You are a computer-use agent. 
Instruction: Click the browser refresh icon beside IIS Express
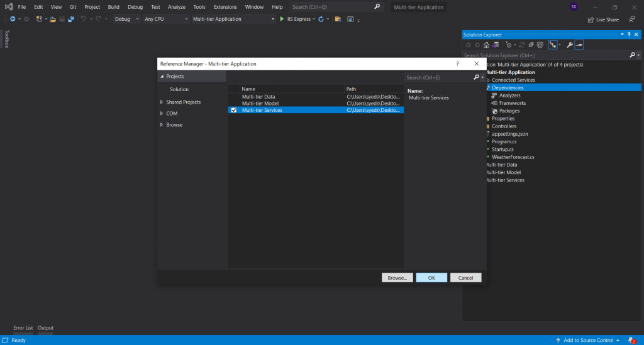(x=321, y=19)
